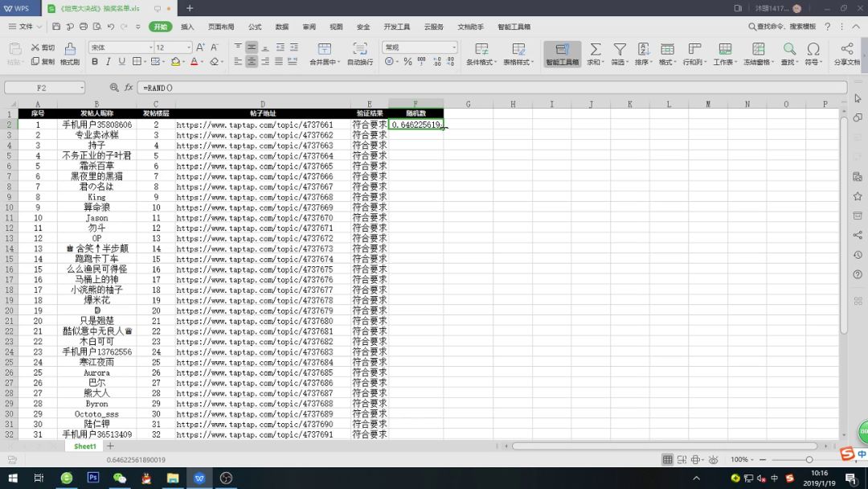Select the Sheet1 worksheet tab
Screen dimensions: 868x489
point(84,446)
